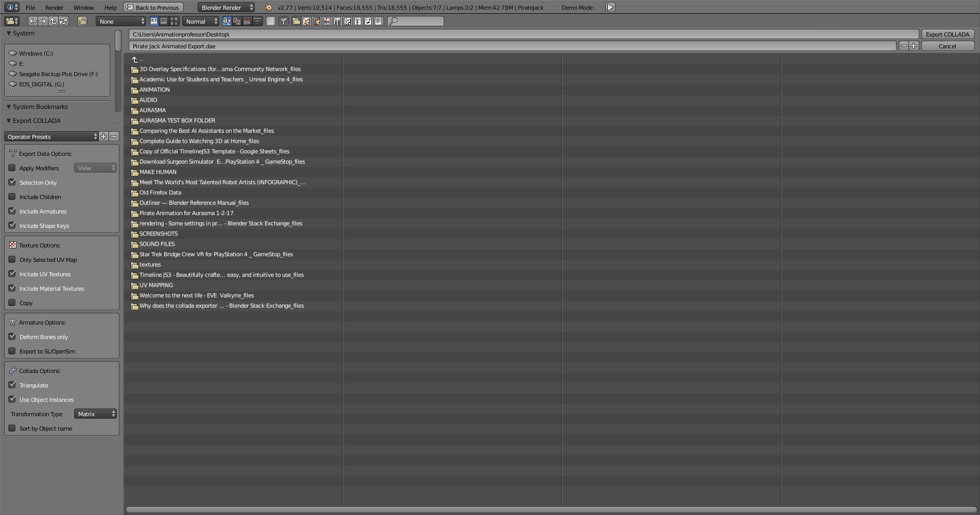
Task: Enable the blend files filter icon
Action: (306, 21)
